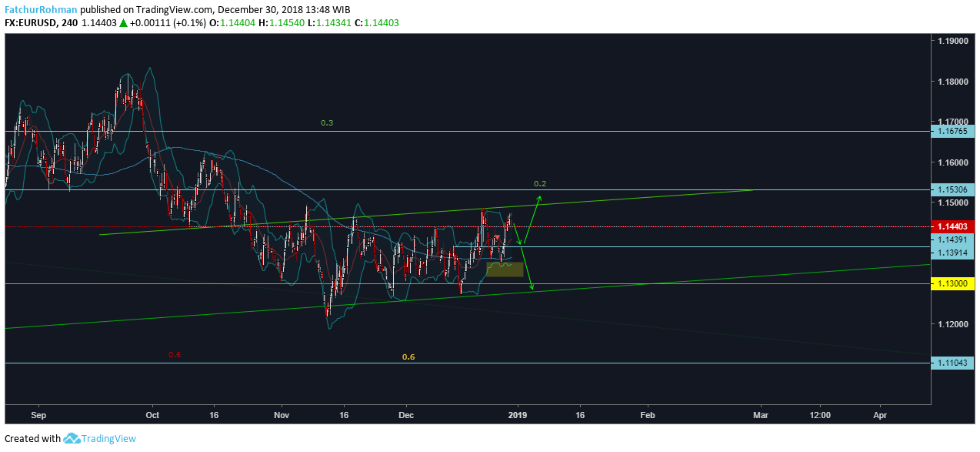Image resolution: width=980 pixels, height=452 pixels.
Task: Click the O:1.14404 open value
Action: [x=232, y=23]
